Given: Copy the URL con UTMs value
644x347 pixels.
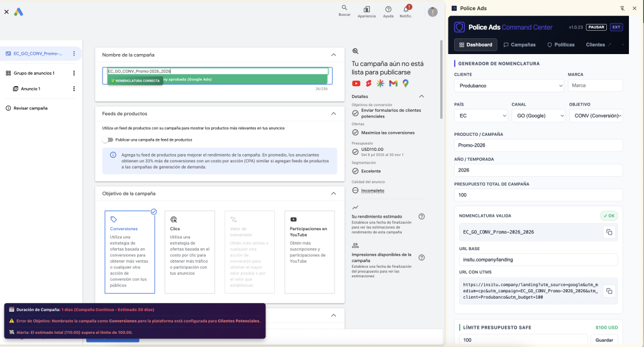Looking at the screenshot, I should [609, 291].
